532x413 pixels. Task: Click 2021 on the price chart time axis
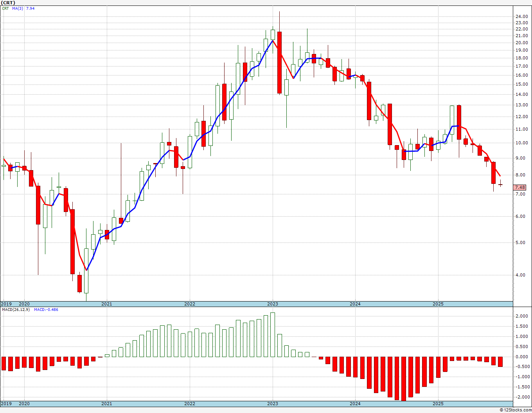tap(107, 304)
